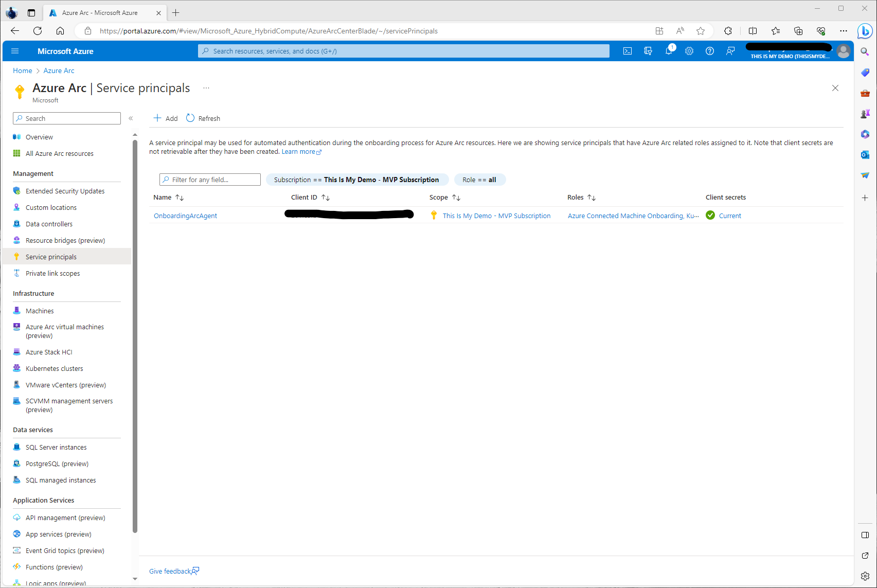Click the Filter for any field box
Viewport: 877px width, 588px height.
pyautogui.click(x=210, y=180)
